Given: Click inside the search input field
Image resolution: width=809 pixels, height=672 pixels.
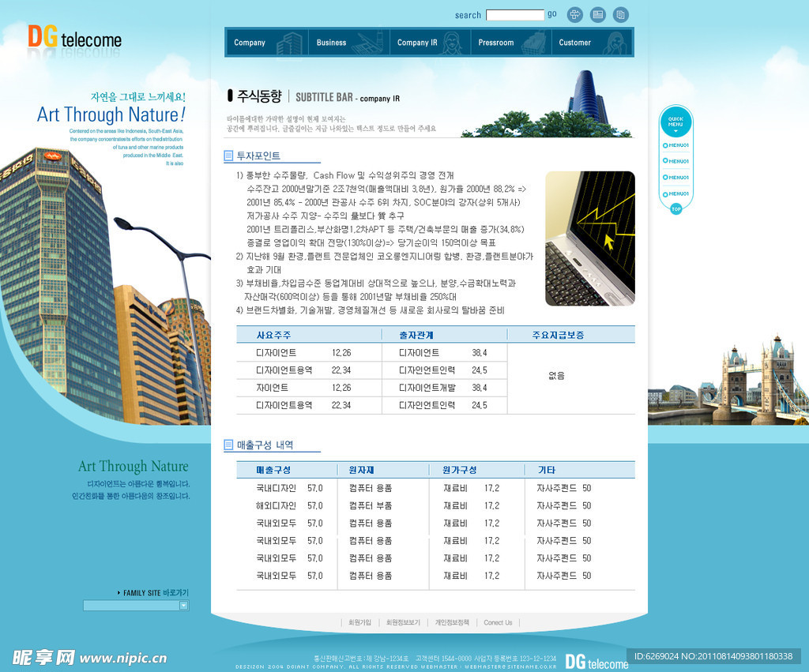Looking at the screenshot, I should click(x=514, y=15).
